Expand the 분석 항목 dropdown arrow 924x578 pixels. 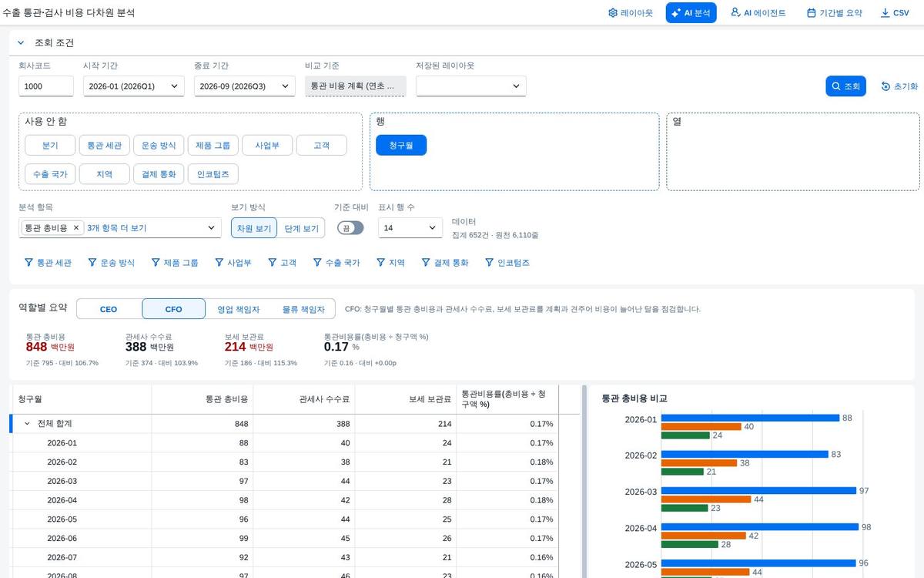tap(212, 228)
